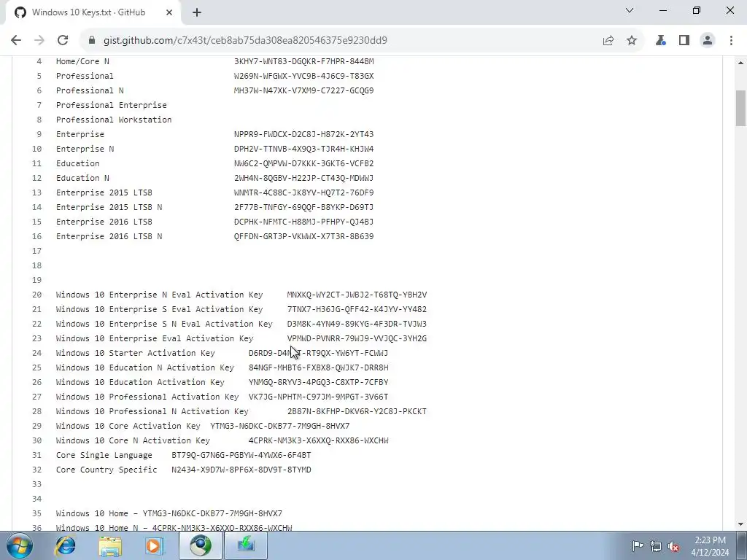
Task: Click the Home/Core N key 3KHY7-WNT83-DGQKR-F7HPR-844BM
Action: click(x=304, y=61)
